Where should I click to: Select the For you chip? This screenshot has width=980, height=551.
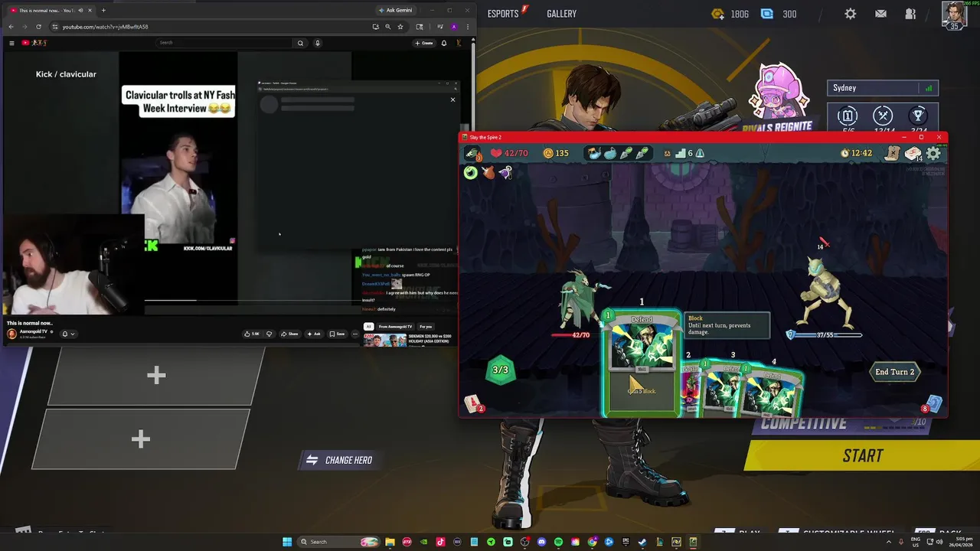(x=426, y=327)
